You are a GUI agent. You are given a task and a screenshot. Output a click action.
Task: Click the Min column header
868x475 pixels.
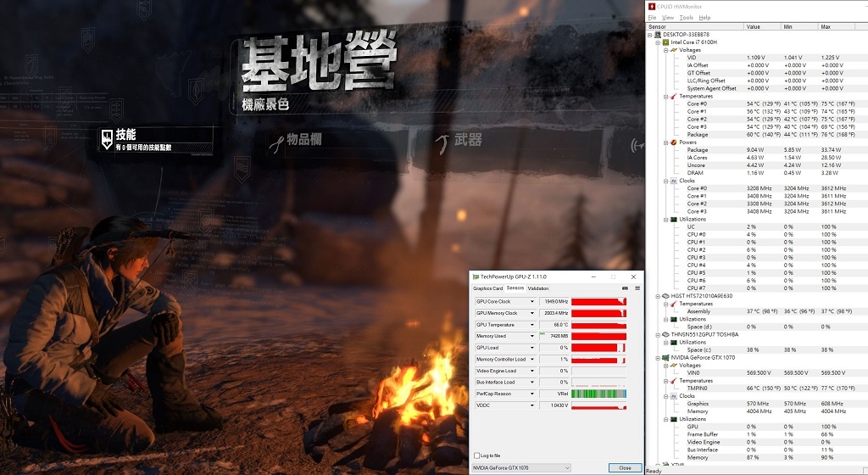(x=800, y=26)
